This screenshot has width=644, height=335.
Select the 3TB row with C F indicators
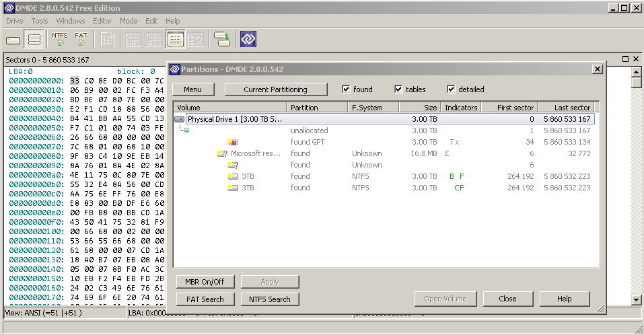coord(384,188)
